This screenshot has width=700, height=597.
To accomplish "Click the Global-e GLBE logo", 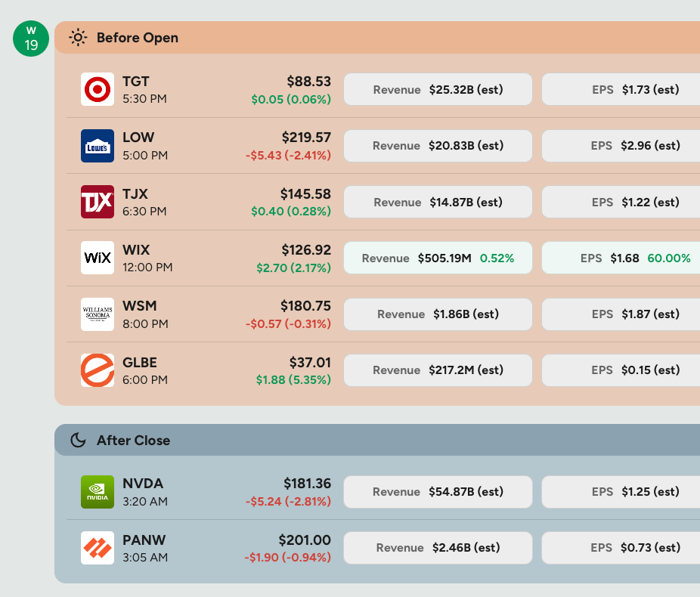I will (98, 370).
